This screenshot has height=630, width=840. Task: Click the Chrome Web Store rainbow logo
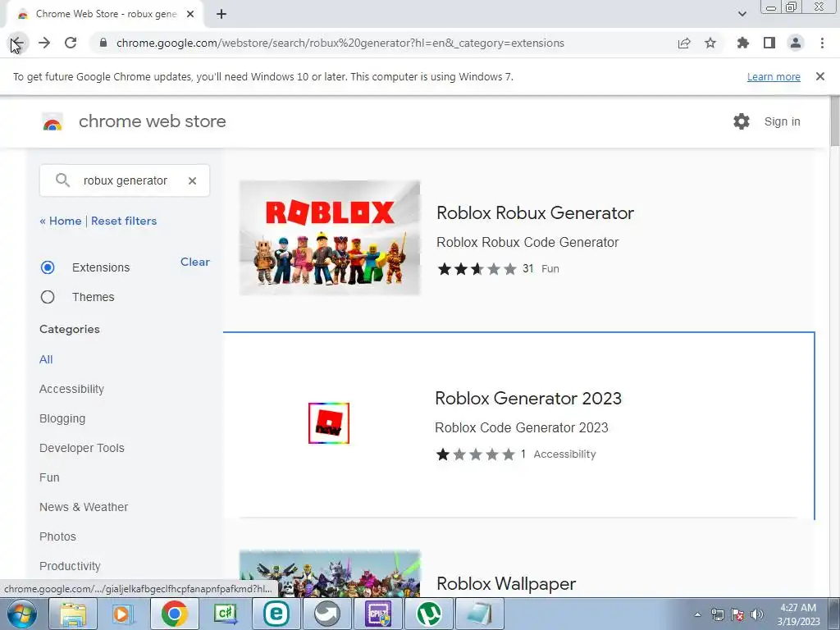click(52, 122)
